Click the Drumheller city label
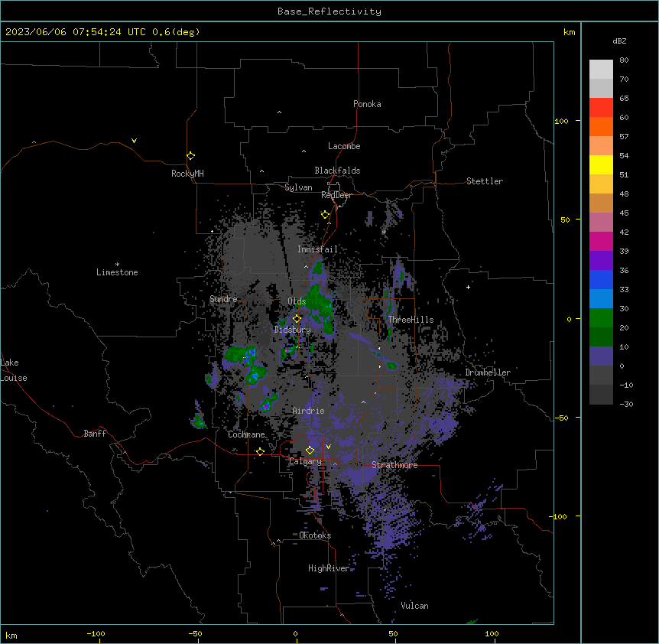659x644 pixels. point(488,372)
